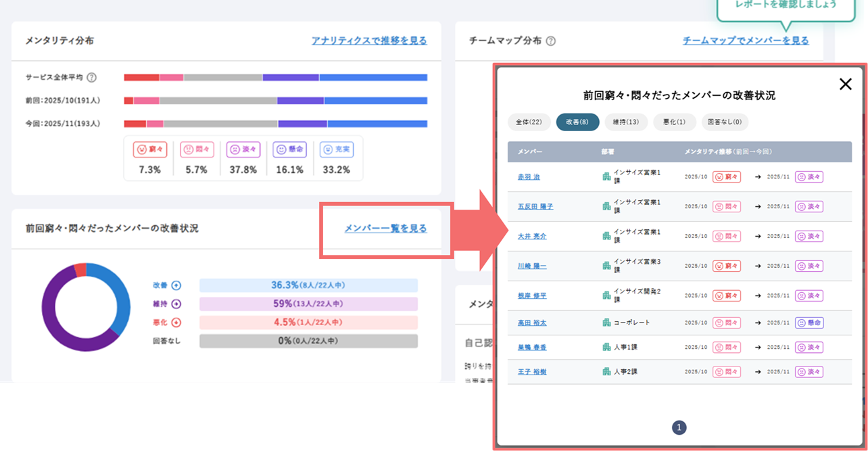
Task: Open member profile link 川崎 陽一
Action: pos(532,266)
